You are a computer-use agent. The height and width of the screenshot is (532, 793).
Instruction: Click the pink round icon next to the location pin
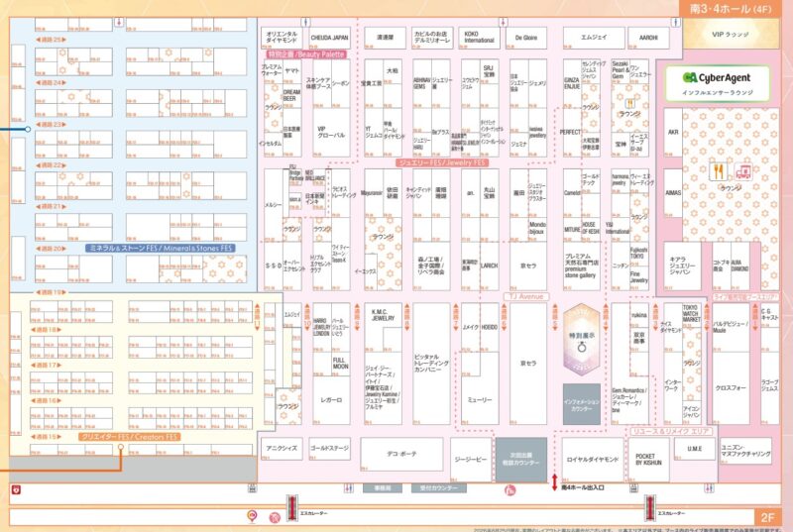click(x=275, y=517)
